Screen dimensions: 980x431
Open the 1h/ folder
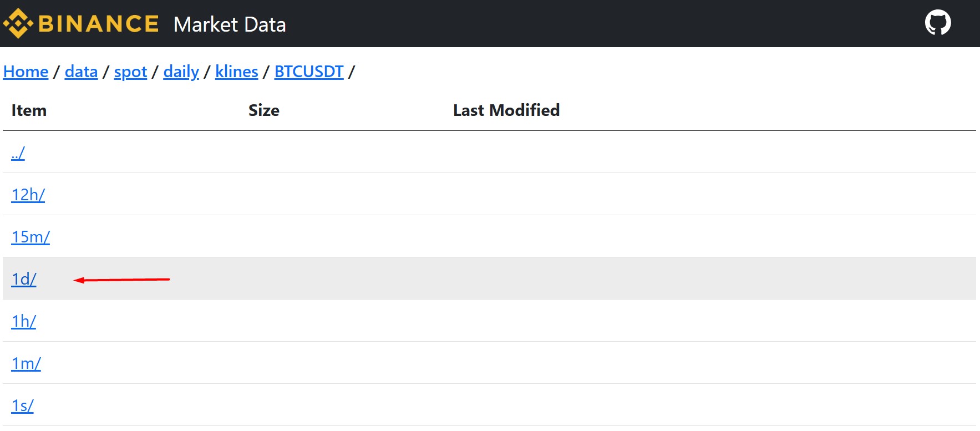[24, 321]
